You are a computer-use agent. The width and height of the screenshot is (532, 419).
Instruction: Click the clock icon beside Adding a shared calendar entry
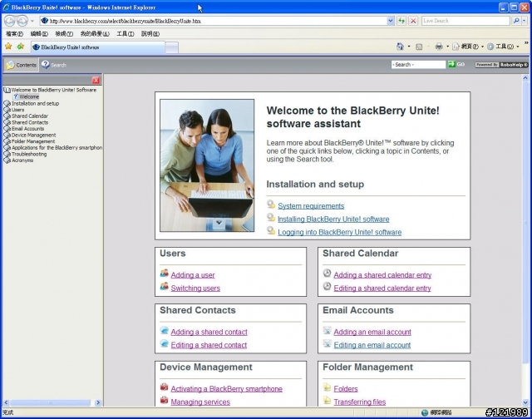[x=327, y=274]
